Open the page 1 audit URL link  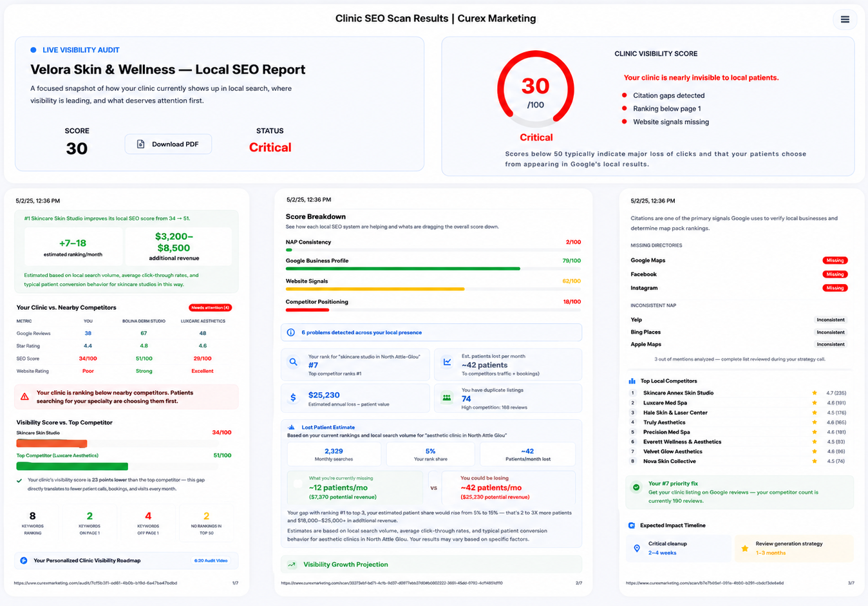(95, 583)
